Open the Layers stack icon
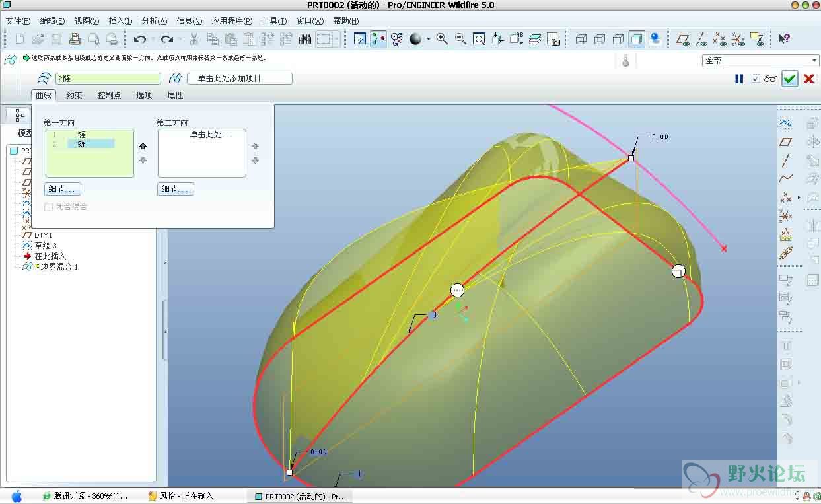This screenshot has width=821, height=504. [x=535, y=39]
